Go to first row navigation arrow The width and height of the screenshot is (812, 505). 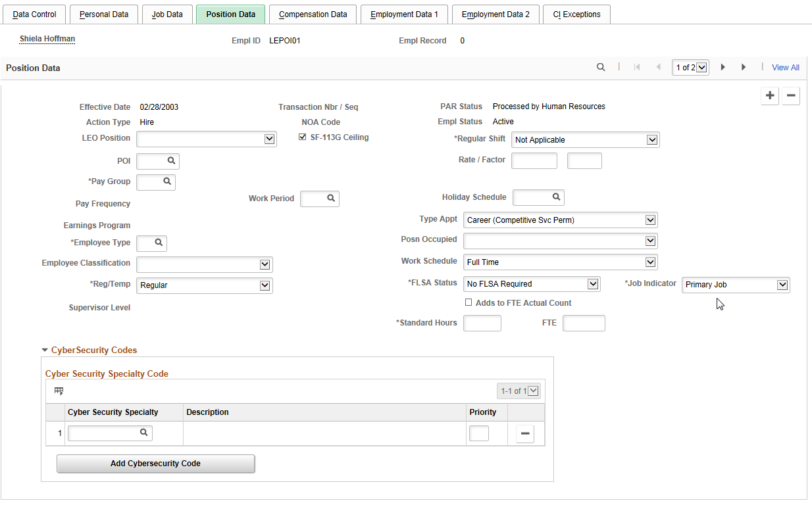pyautogui.click(x=636, y=67)
